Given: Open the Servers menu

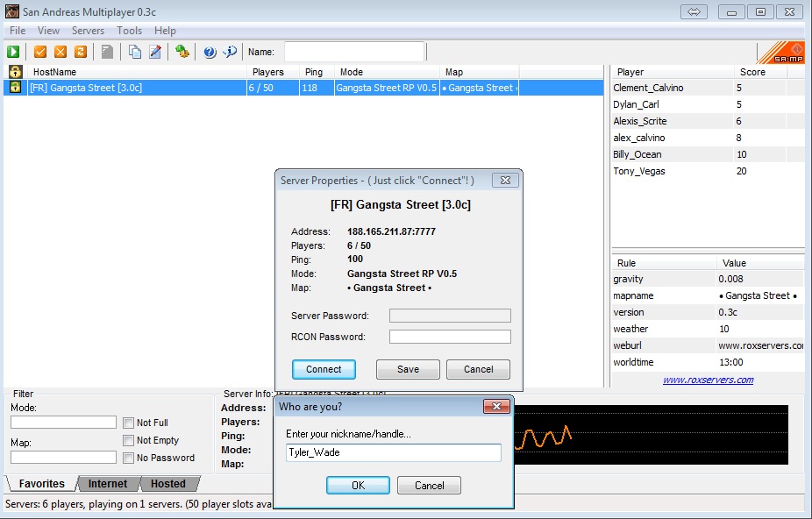Looking at the screenshot, I should [88, 31].
